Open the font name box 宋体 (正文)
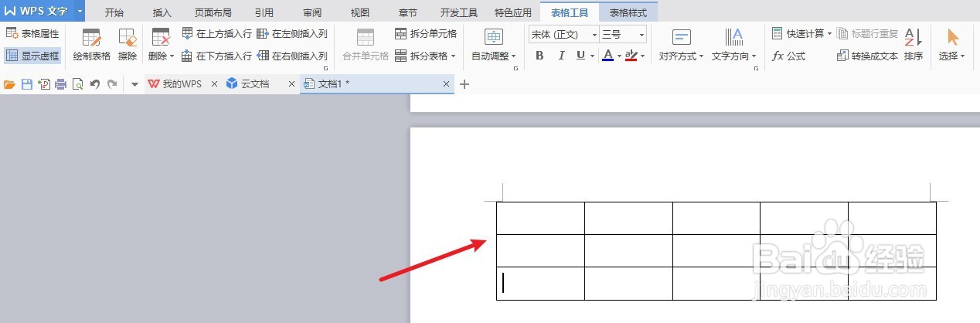Image resolution: width=980 pixels, height=323 pixels. coord(564,35)
